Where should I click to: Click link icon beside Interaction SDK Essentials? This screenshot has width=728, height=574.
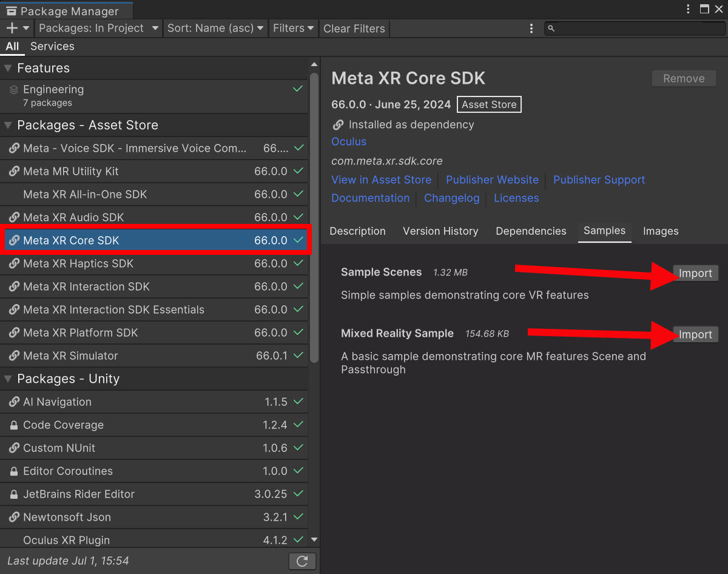coord(14,309)
